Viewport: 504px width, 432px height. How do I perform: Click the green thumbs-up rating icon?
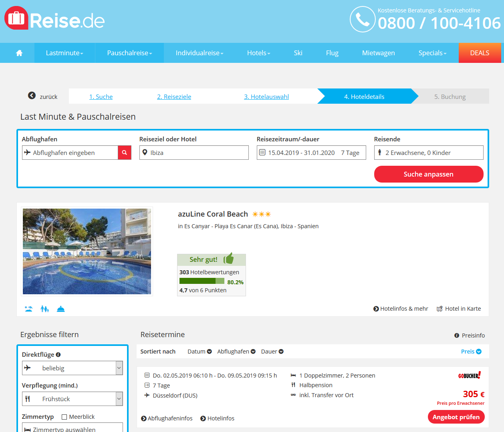tap(228, 259)
